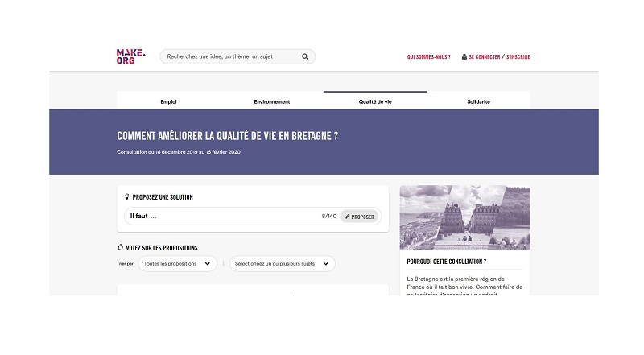Click the 8/140 character counter
This screenshot has height=355, width=644.
329,216
